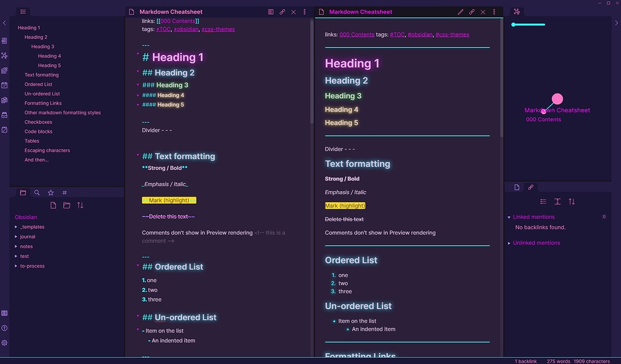Open the 000 Contents link
This screenshot has height=364, width=621.
coord(356,35)
